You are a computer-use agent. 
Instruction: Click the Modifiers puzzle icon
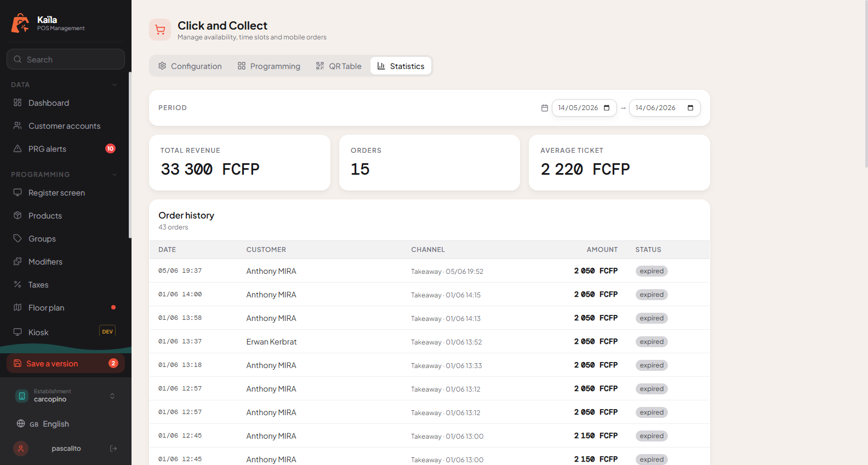coord(18,261)
